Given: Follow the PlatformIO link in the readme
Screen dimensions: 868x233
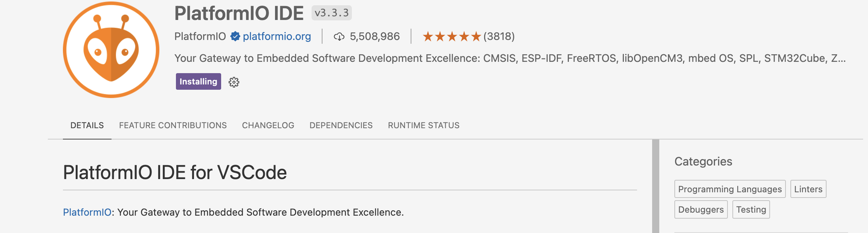Looking at the screenshot, I should pyautogui.click(x=87, y=212).
